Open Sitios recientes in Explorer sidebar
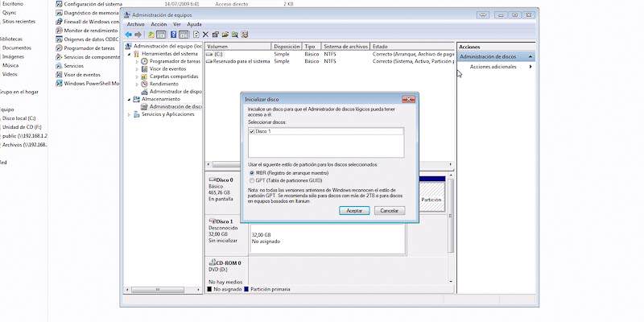Viewport: 644px width, 322px height. click(19, 22)
